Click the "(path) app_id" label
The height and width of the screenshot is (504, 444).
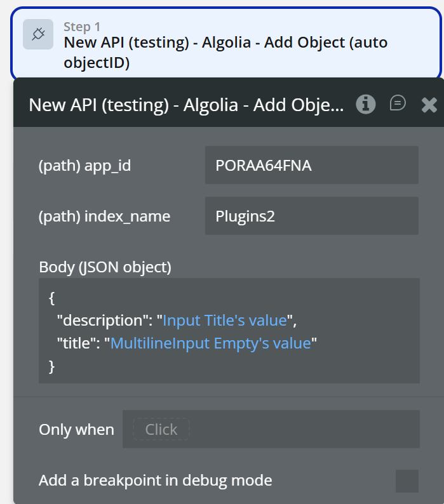(84, 166)
